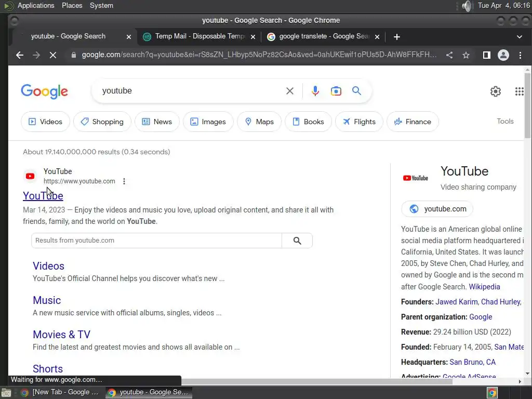Close the Temp Mail tab
Image resolution: width=532 pixels, height=399 pixels.
pos(253,37)
